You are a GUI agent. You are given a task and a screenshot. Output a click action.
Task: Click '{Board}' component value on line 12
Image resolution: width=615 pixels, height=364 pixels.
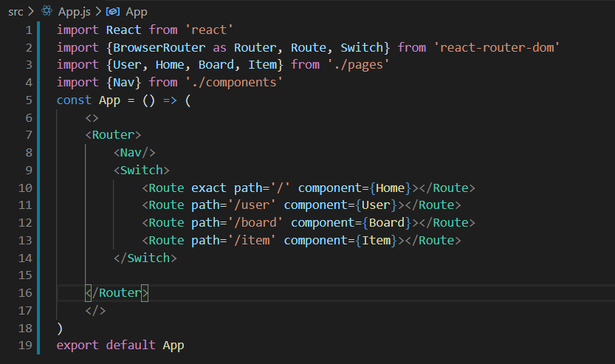coord(387,223)
